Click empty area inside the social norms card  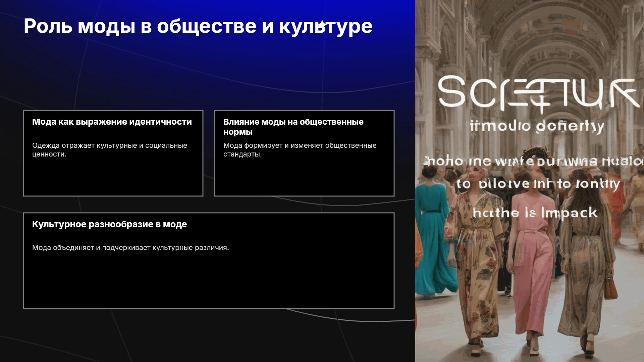304,178
